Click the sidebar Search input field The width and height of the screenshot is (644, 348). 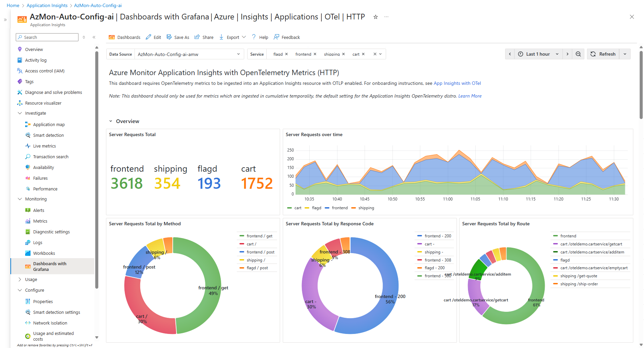[x=50, y=37]
